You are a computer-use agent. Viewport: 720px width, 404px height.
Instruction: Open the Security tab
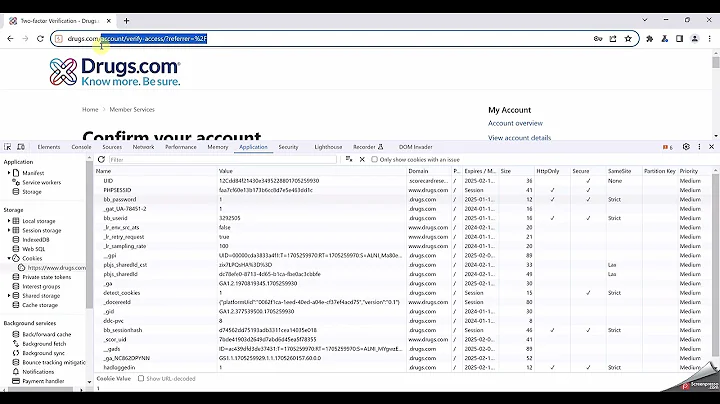click(x=288, y=147)
